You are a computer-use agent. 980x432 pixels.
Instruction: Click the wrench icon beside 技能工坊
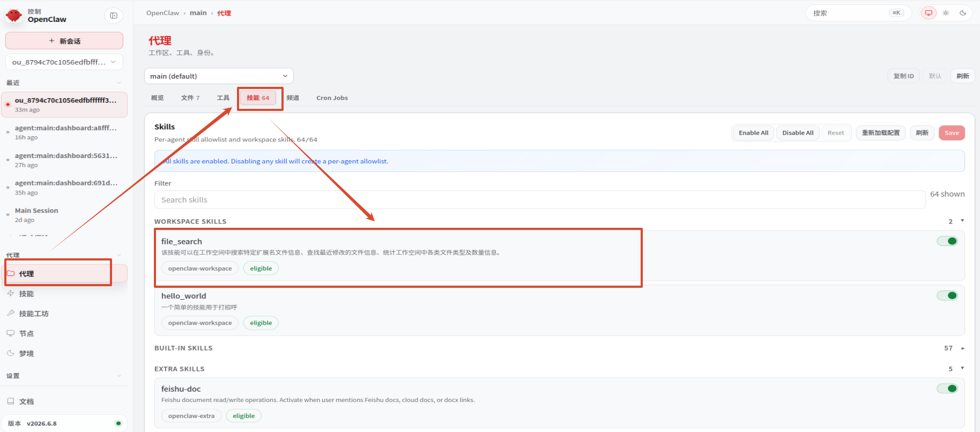pos(11,313)
